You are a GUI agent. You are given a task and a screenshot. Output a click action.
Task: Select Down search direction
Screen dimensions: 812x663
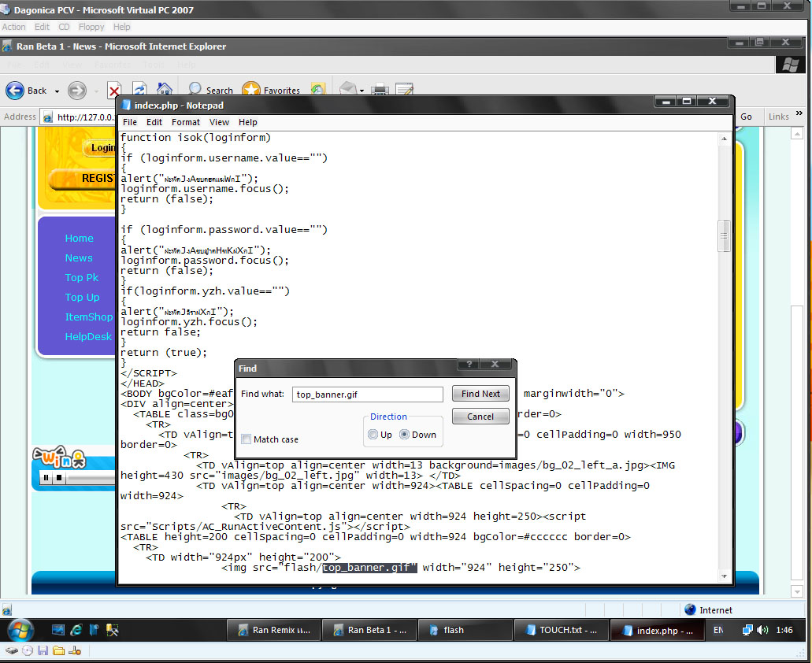405,435
